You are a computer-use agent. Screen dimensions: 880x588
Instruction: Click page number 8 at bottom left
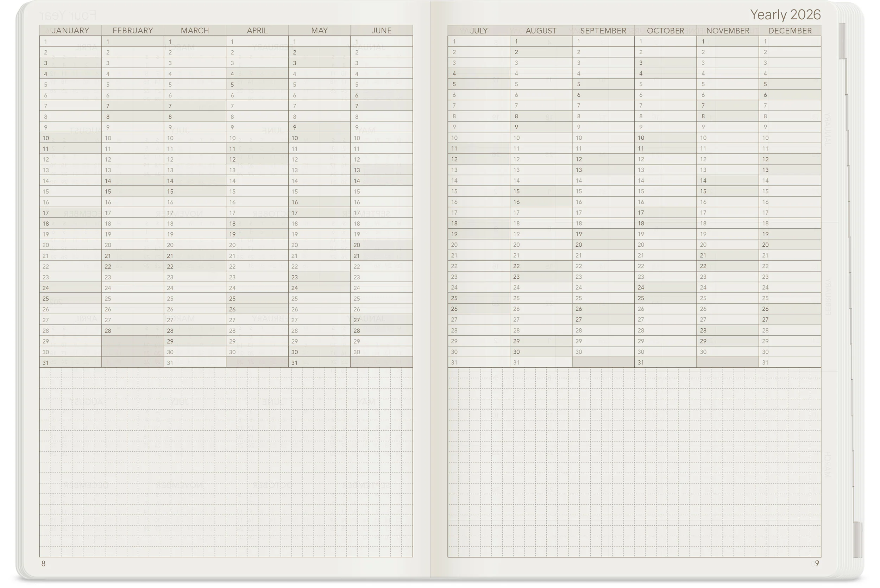point(44,564)
